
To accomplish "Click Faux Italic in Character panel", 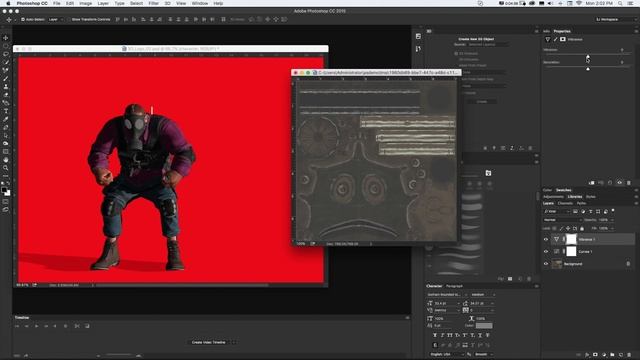I will pos(442,335).
